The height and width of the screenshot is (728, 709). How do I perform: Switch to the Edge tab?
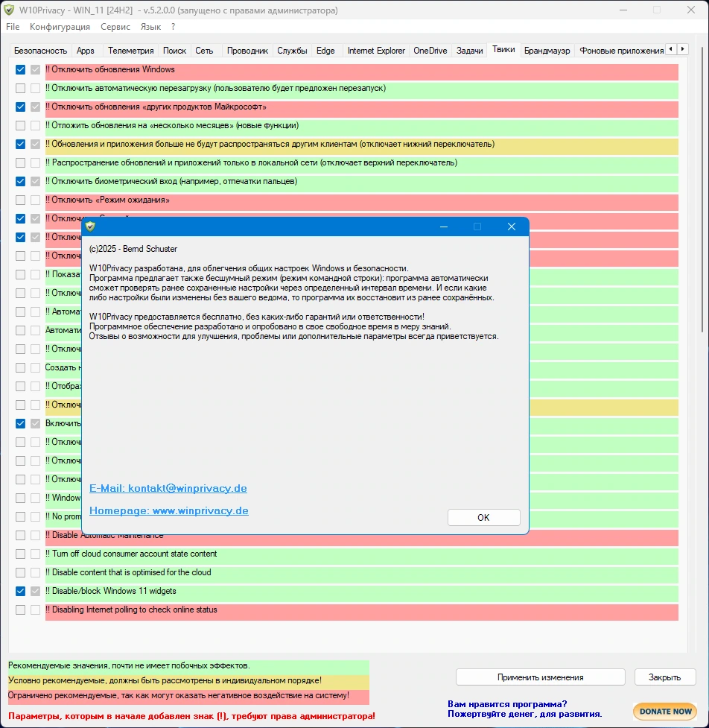tap(325, 51)
